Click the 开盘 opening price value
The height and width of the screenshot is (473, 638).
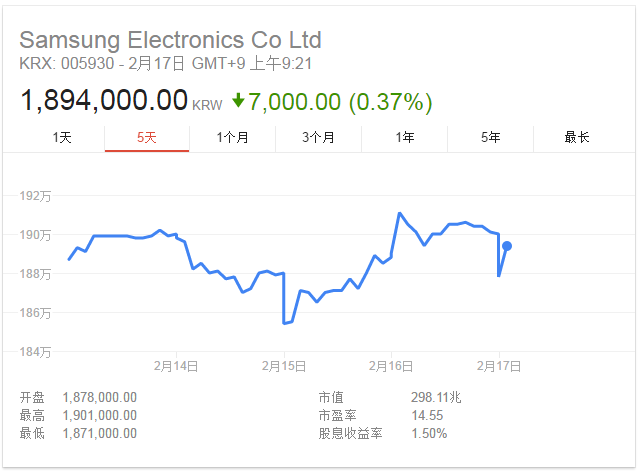click(100, 397)
